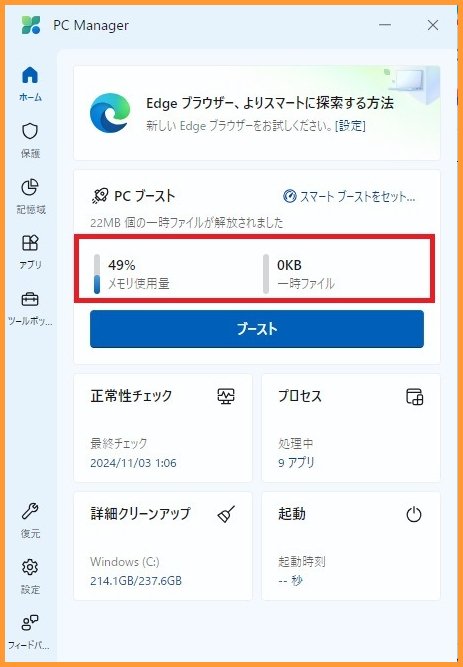The height and width of the screenshot is (667, 463).
Task: Click the [設定] link in Edge banner
Action: 350,126
